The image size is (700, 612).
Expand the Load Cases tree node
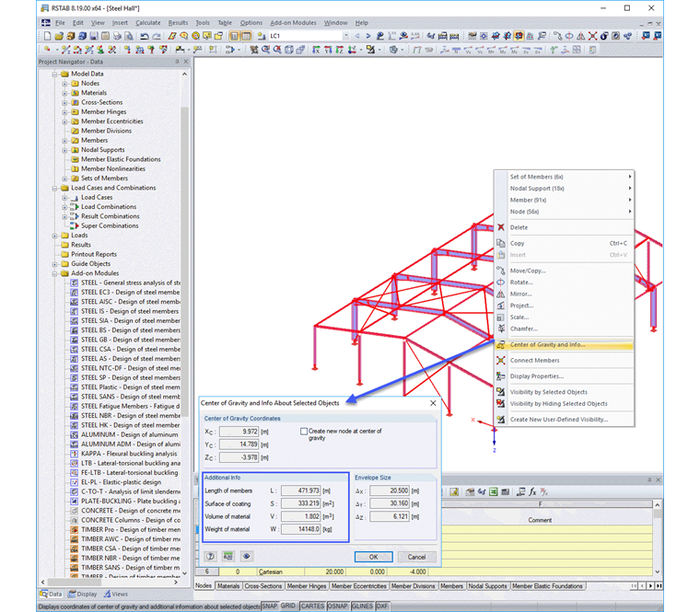(64, 197)
